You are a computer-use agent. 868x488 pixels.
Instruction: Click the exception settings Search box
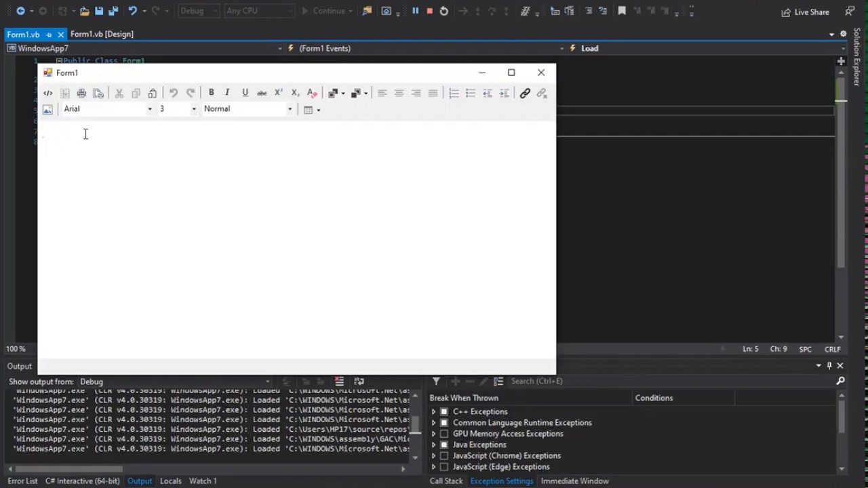click(671, 381)
